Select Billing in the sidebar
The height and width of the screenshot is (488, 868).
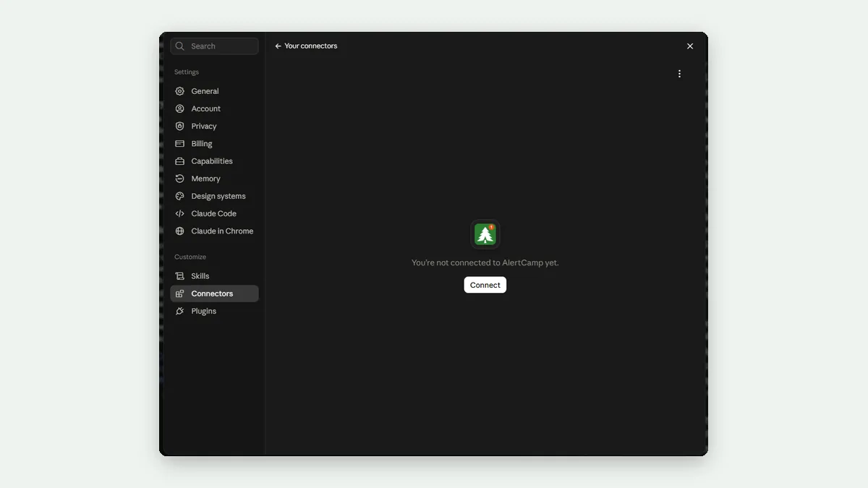click(x=214, y=144)
